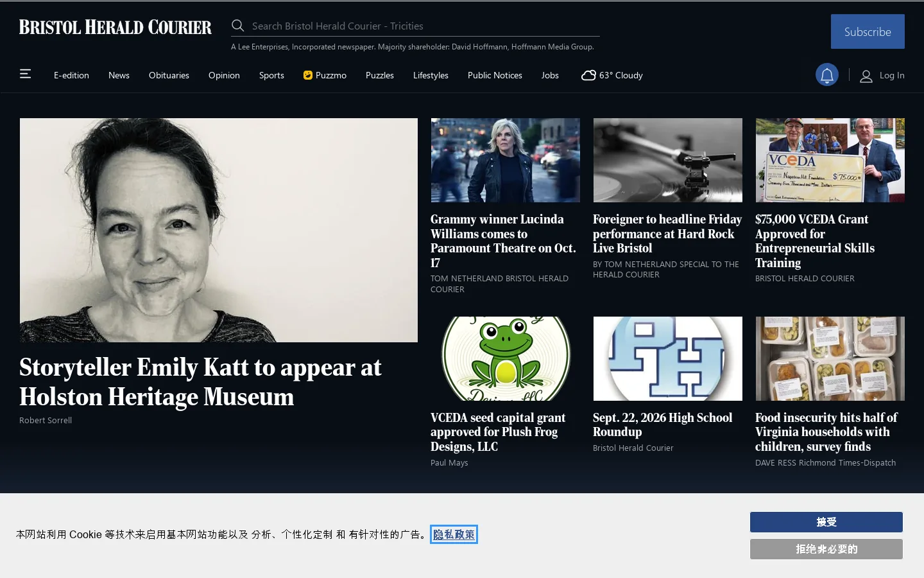Open VCEDA seed capital grant headline
Image resolution: width=924 pixels, height=578 pixels.
498,432
